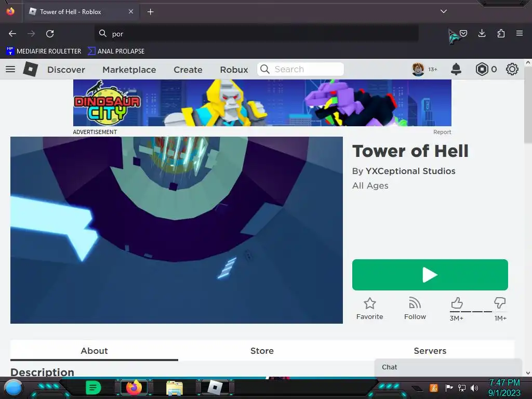Open the Robux page

(234, 70)
